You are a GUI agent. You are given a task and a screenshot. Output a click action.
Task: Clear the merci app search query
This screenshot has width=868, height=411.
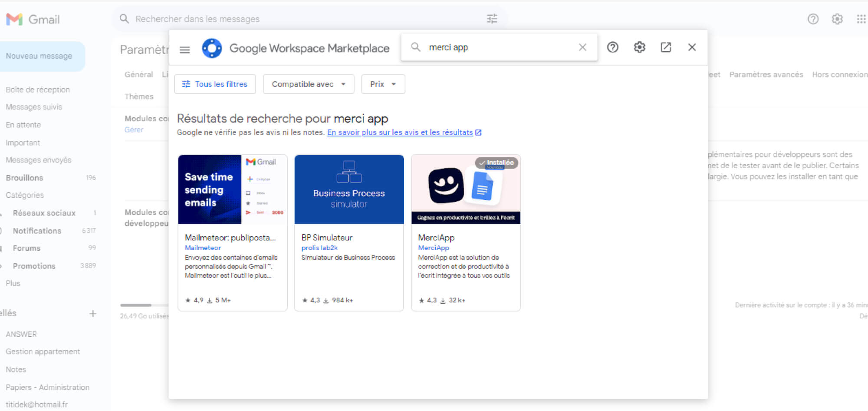click(x=582, y=47)
